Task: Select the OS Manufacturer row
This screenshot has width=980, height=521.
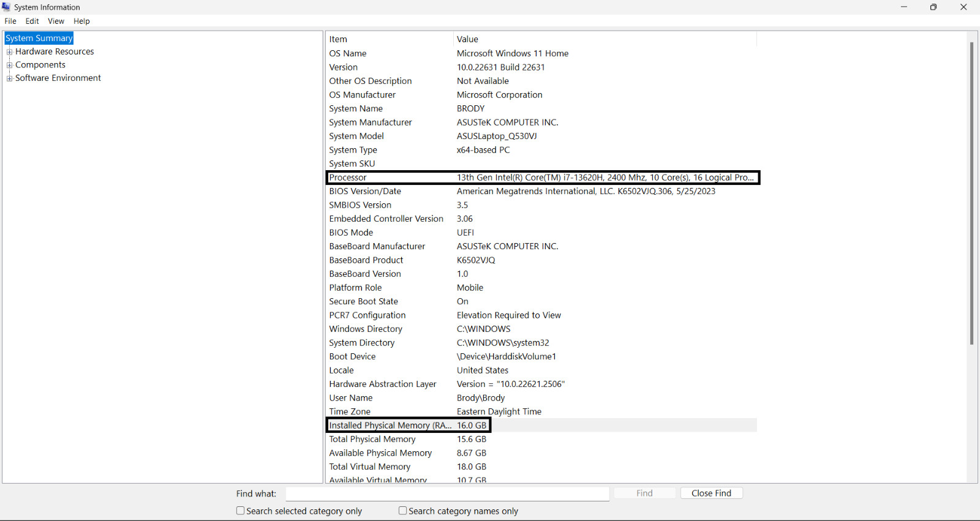Action: coord(542,95)
